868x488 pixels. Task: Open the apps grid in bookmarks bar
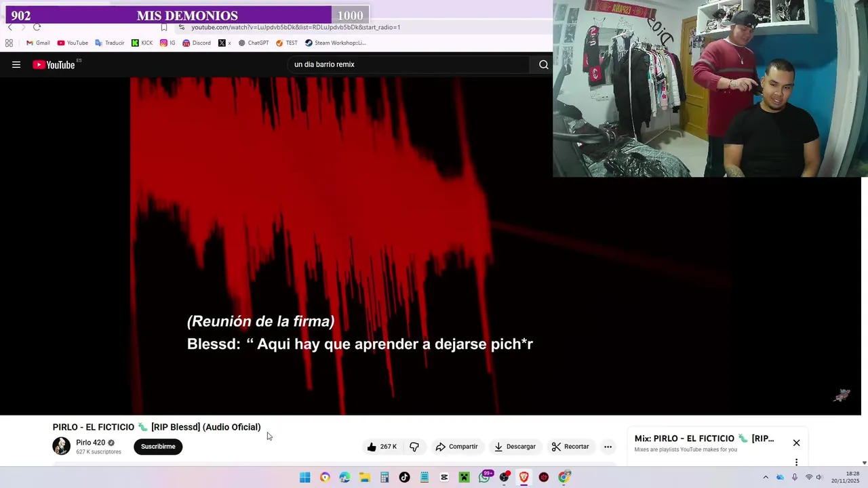[x=9, y=43]
